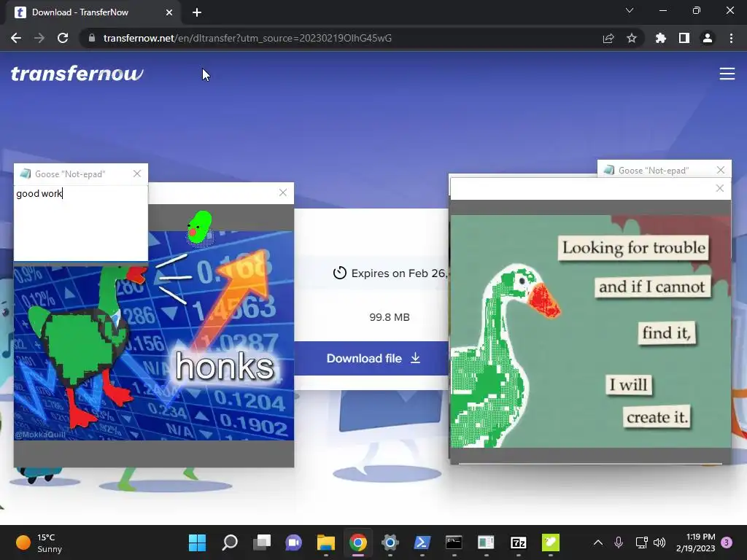This screenshot has width=747, height=560.
Task: Open the Chat taskbar icon
Action: tap(294, 542)
